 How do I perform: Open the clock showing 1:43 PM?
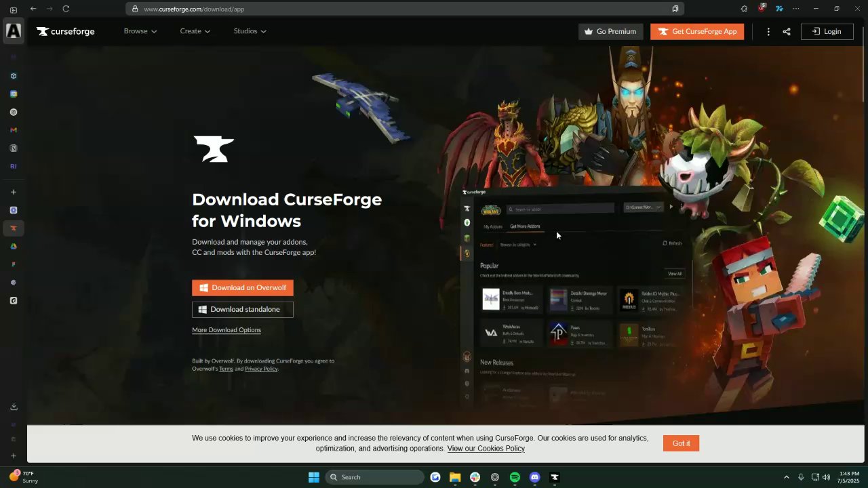tap(849, 477)
